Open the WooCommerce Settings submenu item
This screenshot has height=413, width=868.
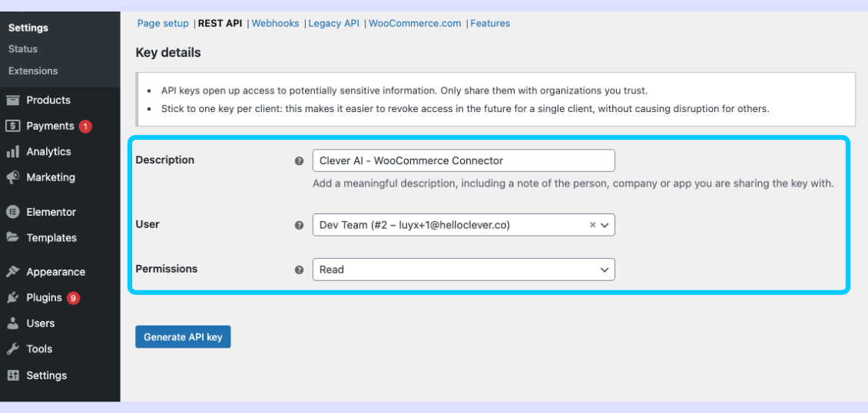click(x=28, y=28)
